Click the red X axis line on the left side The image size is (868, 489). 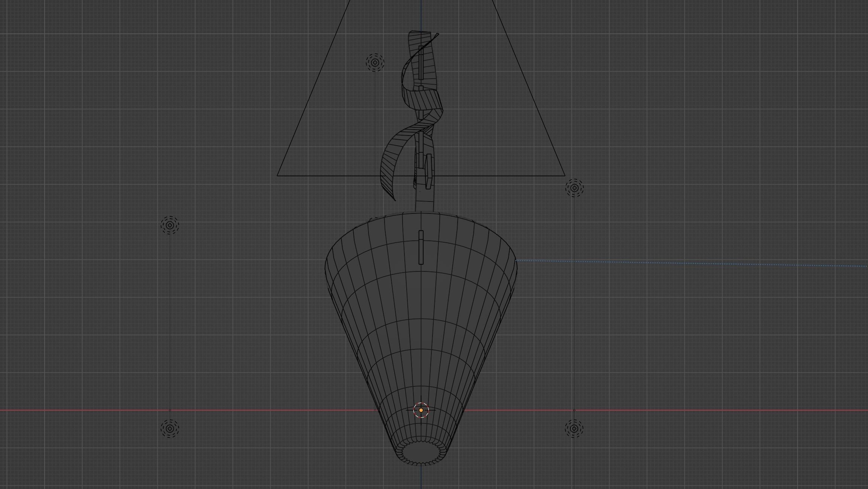(x=94, y=410)
